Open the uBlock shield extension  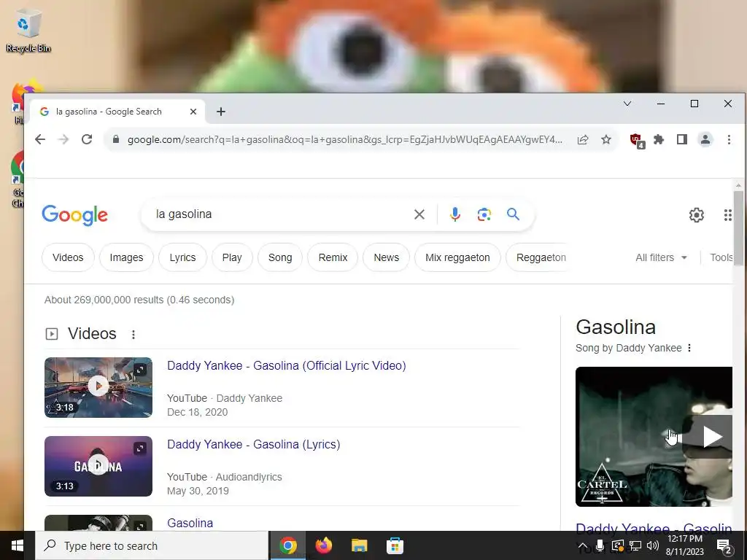pyautogui.click(x=636, y=140)
